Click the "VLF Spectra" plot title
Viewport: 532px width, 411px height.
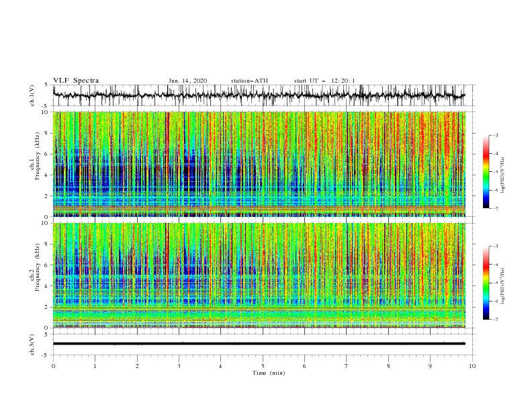pyautogui.click(x=76, y=81)
